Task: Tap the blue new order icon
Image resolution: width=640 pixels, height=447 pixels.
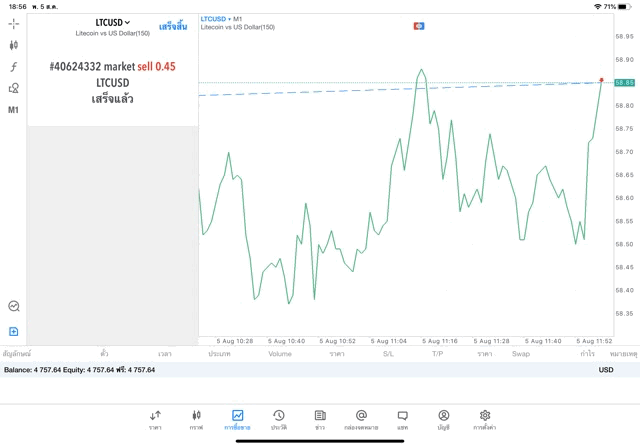Action: 13,331
